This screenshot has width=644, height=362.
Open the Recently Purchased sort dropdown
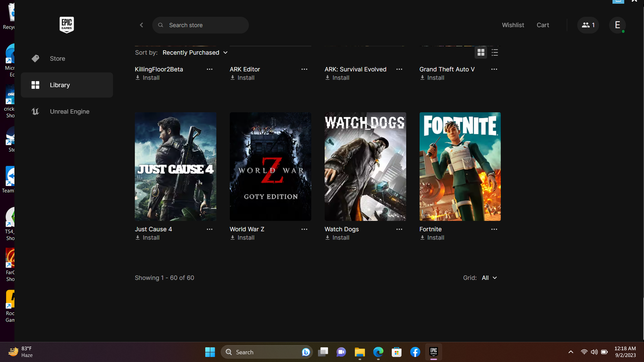(x=195, y=52)
